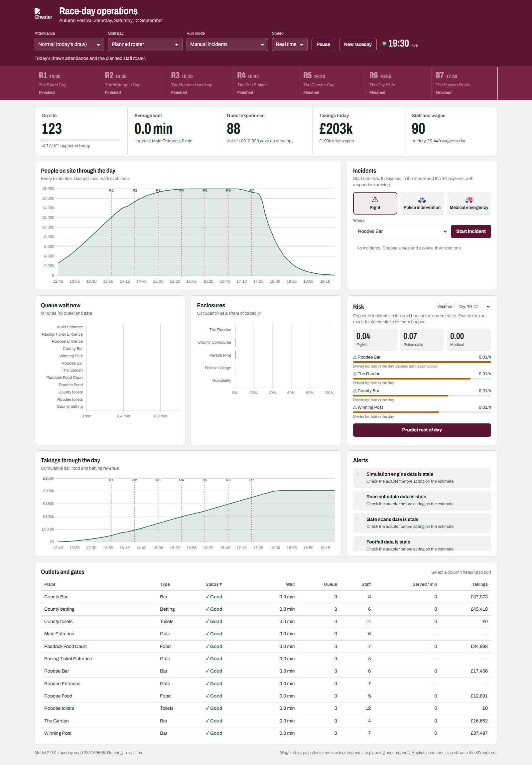This screenshot has height=765, width=532.
Task: Click info icon on Footfall data alert
Action: pyautogui.click(x=357, y=542)
